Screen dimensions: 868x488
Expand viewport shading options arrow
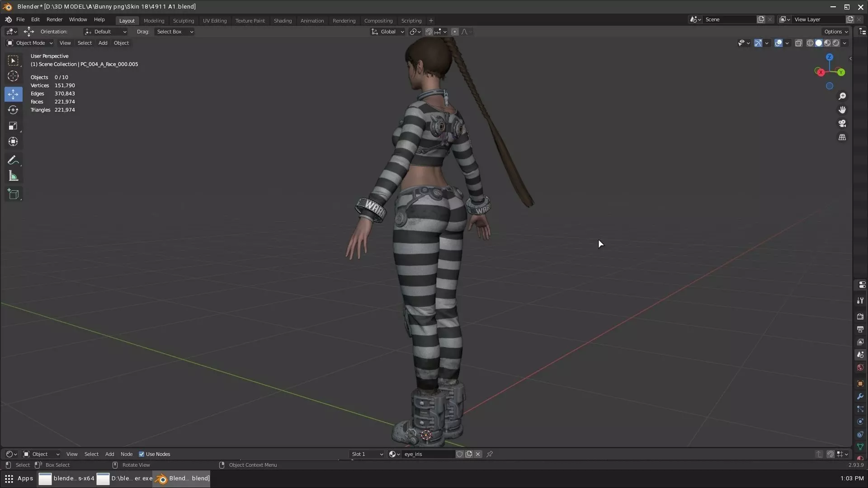tap(844, 43)
